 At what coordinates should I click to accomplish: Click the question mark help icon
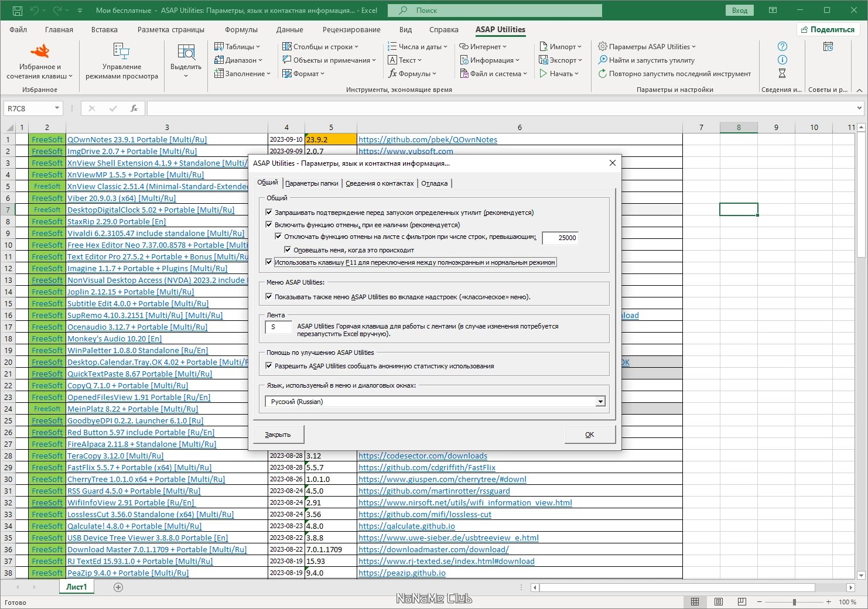pos(782,47)
